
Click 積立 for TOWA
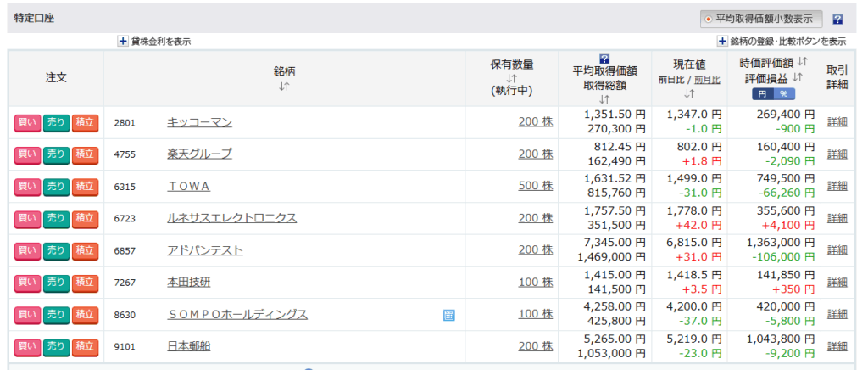click(x=85, y=186)
